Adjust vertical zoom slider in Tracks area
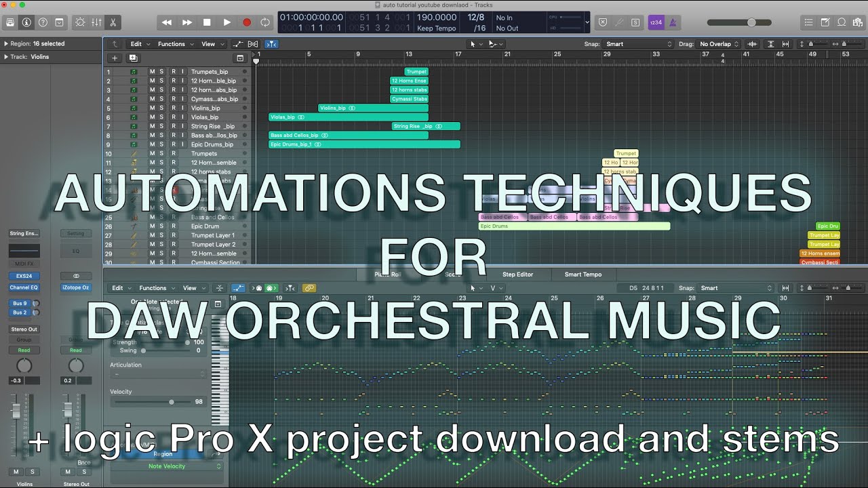The image size is (868, 488). [814, 44]
